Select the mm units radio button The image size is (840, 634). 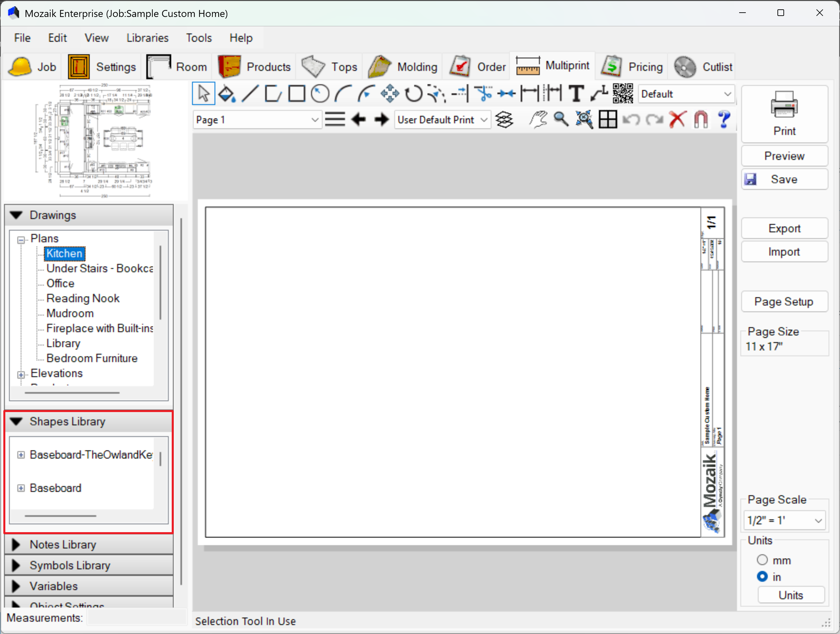coord(762,560)
